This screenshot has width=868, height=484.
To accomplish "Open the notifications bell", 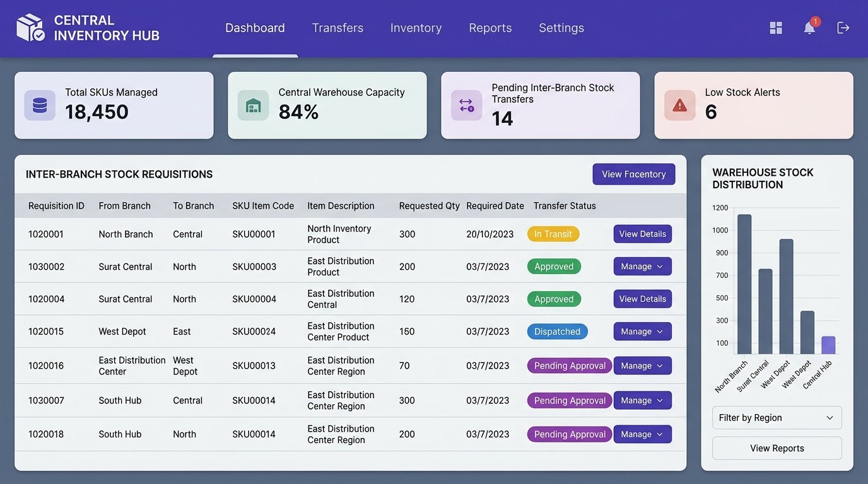I will point(809,28).
